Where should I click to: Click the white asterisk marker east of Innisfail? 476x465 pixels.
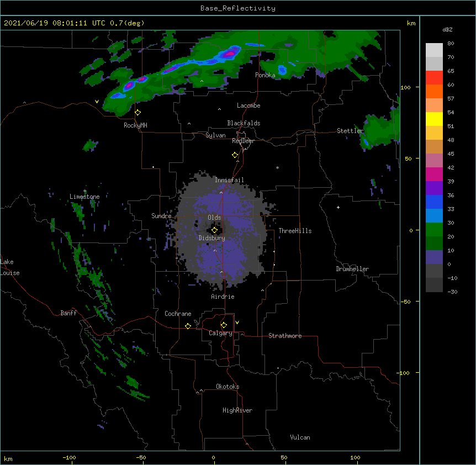pyautogui.click(x=277, y=167)
